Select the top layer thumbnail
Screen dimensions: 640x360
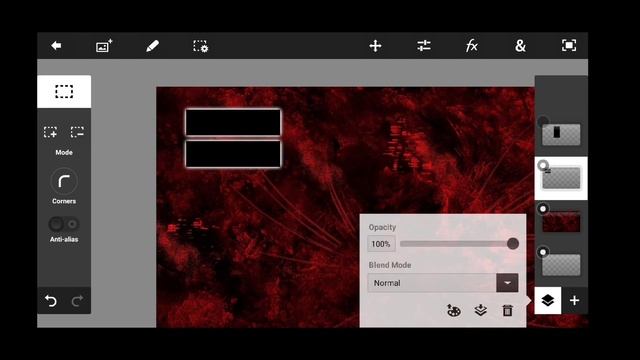(x=561, y=135)
